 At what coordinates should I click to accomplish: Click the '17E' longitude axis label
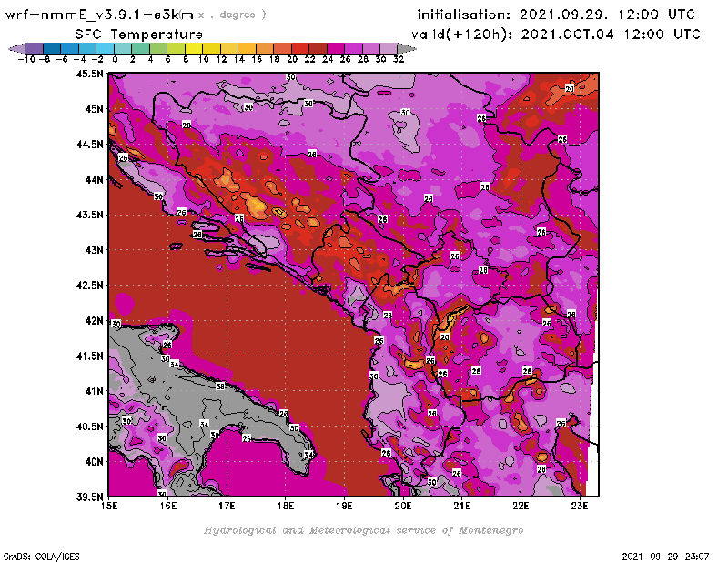[x=227, y=506]
